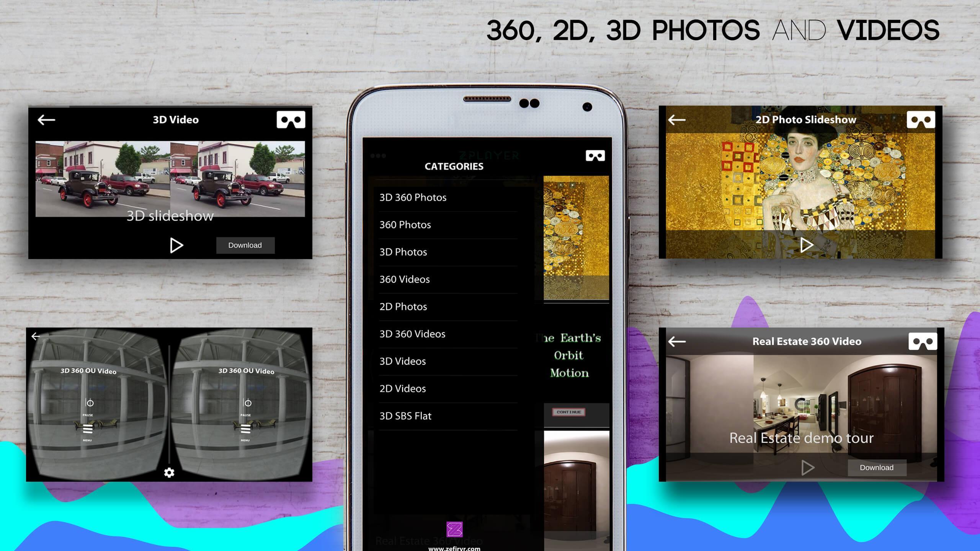
Task: Select 3D 360 Photos from categories list
Action: point(413,197)
